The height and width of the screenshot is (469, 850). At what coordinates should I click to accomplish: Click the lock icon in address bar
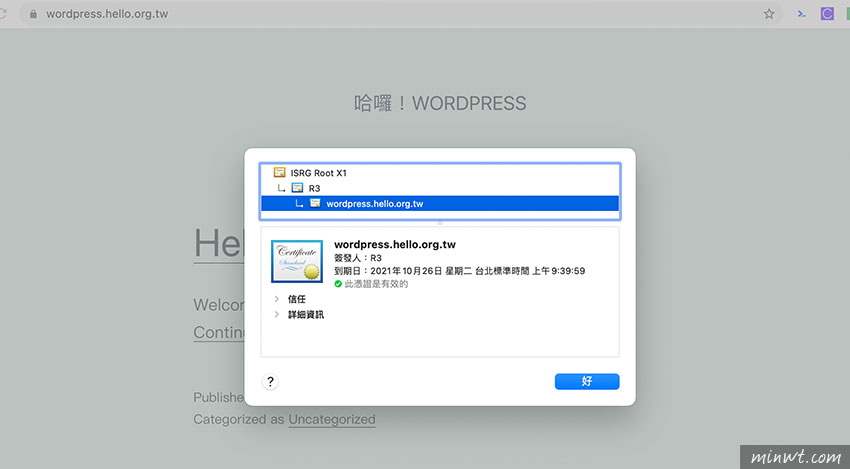pos(33,14)
